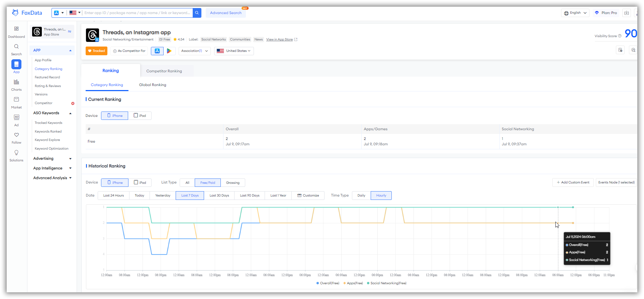Viewport: 644px width, 299px height.
Task: Open the Association(1) dropdown
Action: point(194,51)
